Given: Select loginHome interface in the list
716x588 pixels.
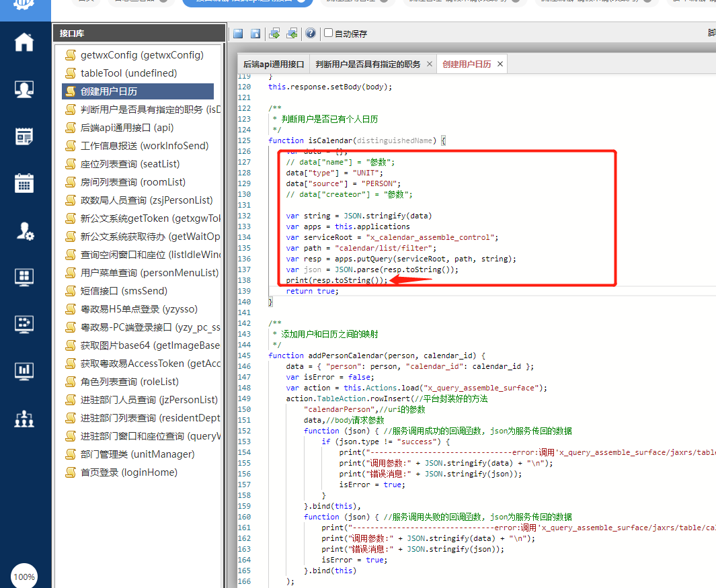Looking at the screenshot, I should (x=128, y=472).
